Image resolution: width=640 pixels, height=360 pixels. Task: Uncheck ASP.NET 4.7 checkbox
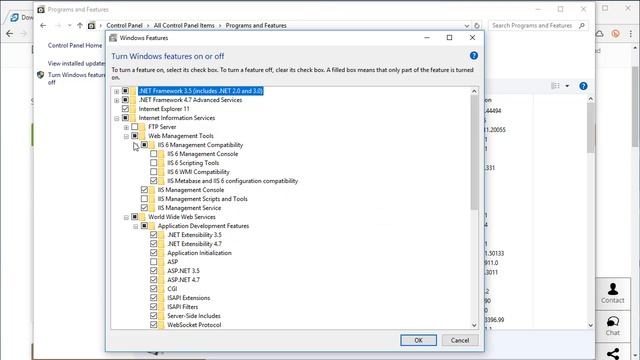[x=153, y=280]
